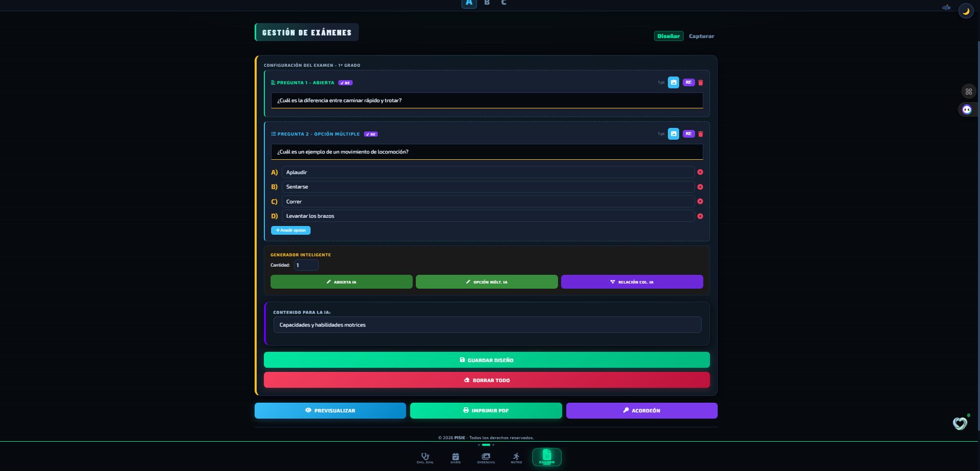Edit the 'Sentarse' option field
The width and height of the screenshot is (980, 471).
(x=488, y=187)
